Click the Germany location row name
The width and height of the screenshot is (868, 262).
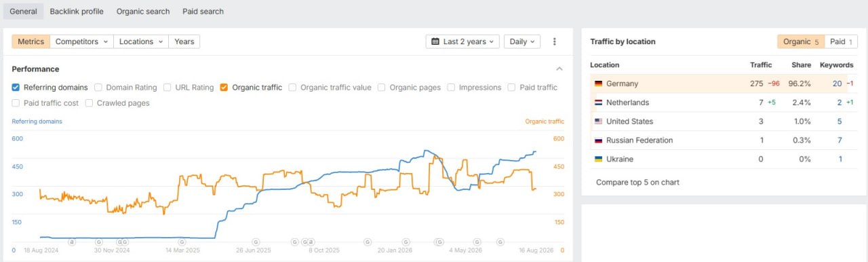[x=622, y=83]
